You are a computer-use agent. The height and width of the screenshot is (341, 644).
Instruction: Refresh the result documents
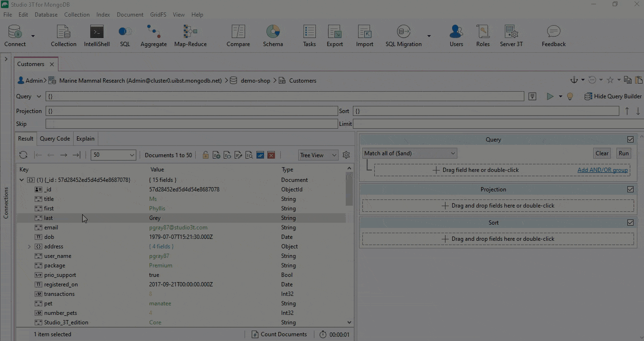(23, 155)
